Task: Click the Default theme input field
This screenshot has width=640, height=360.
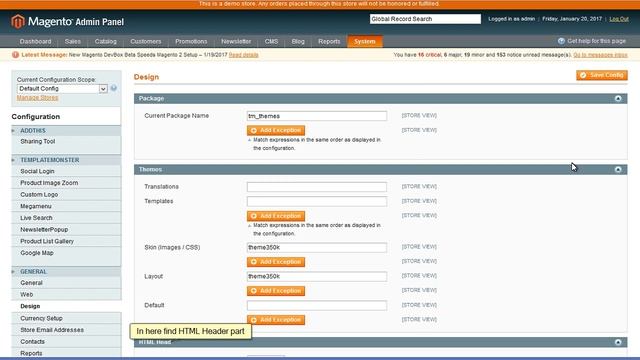Action: [x=317, y=305]
